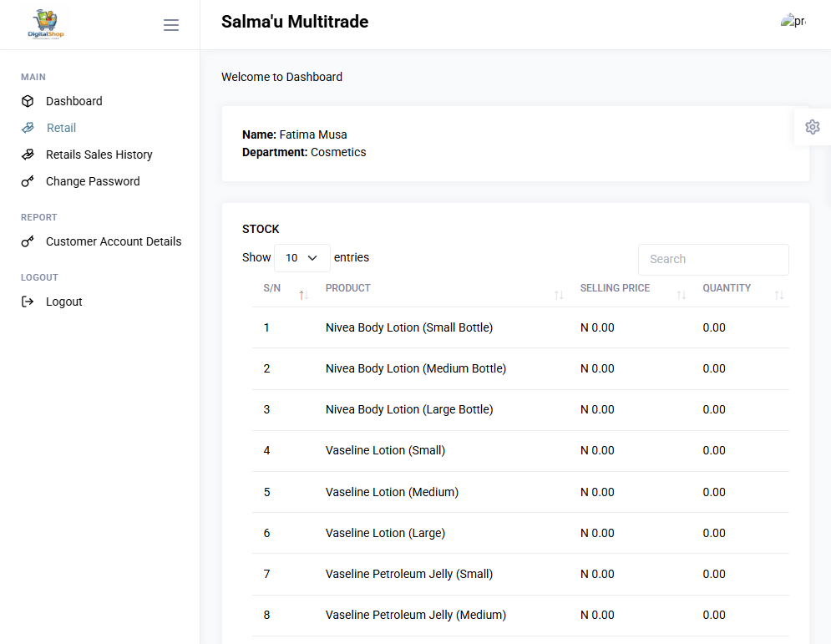
Task: Sort table by S/N column
Action: click(304, 295)
